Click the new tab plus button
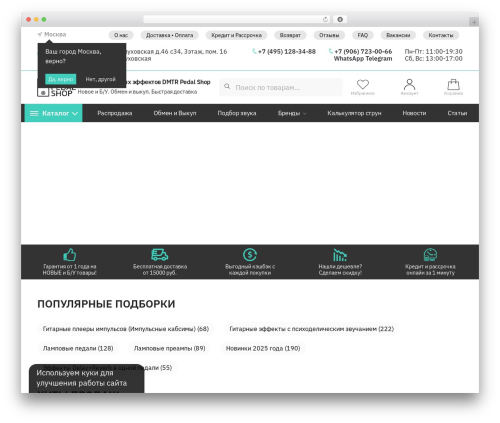Image resolution: width=500 pixels, height=423 pixels. [474, 22]
